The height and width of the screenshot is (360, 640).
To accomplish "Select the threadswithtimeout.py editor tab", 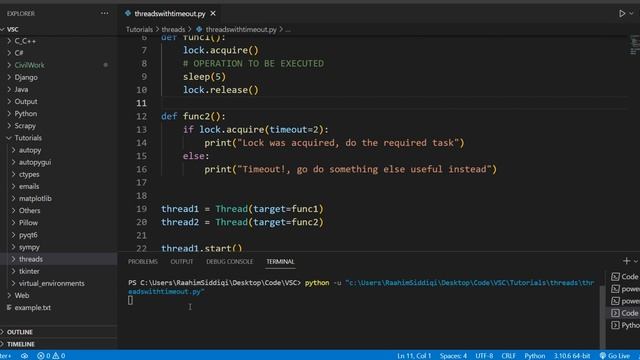I will coord(170,13).
